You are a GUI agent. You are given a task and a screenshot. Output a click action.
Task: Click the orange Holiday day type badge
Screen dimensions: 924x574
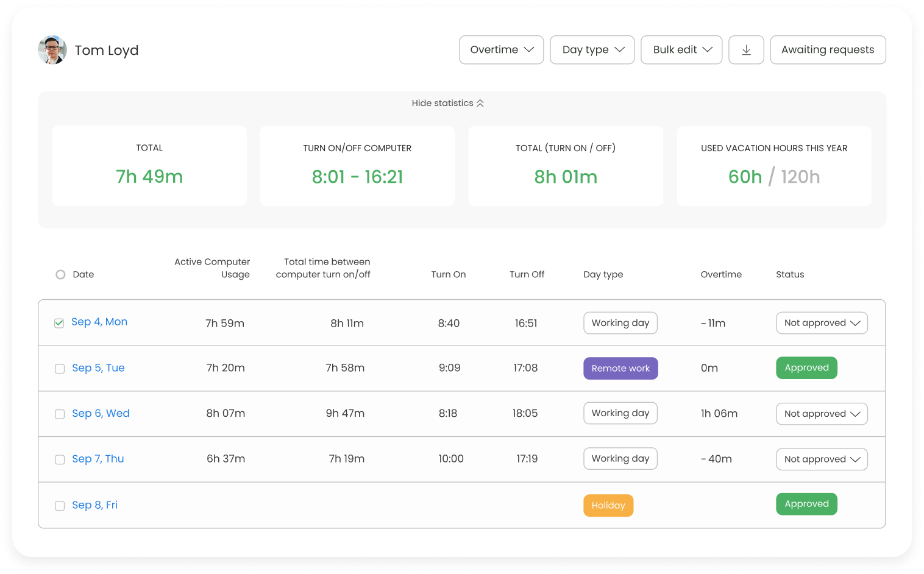[x=608, y=506]
